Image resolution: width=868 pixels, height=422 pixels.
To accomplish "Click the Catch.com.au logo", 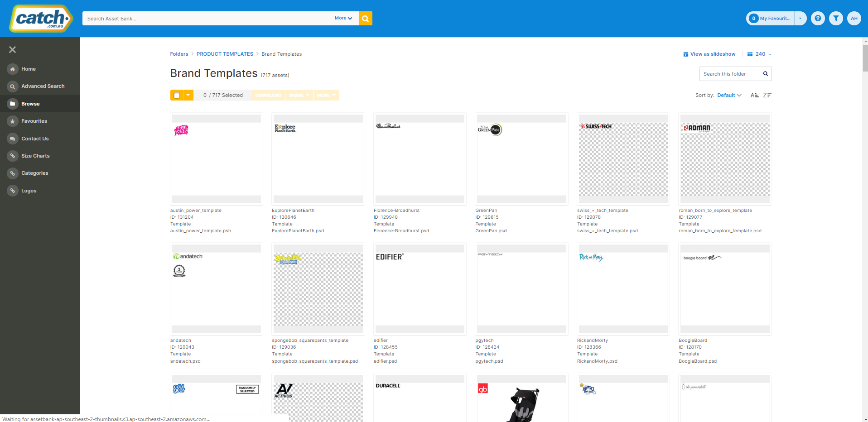I will 41,19.
